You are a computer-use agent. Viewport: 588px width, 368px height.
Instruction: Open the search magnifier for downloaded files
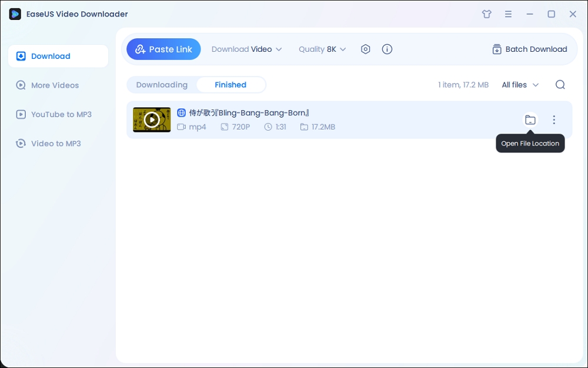[x=560, y=85]
